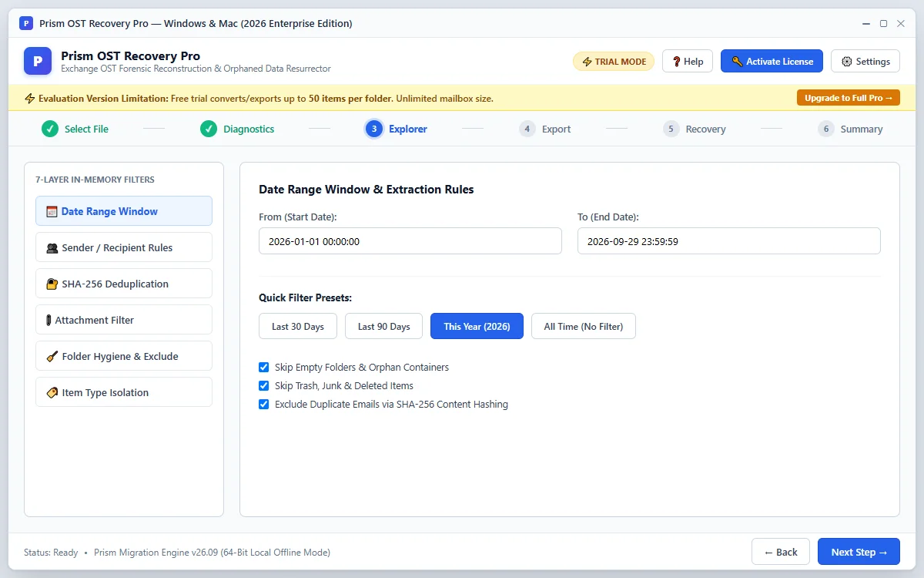The width and height of the screenshot is (924, 578).
Task: Click the calendar icon on Date Range Window
Action: 52,211
